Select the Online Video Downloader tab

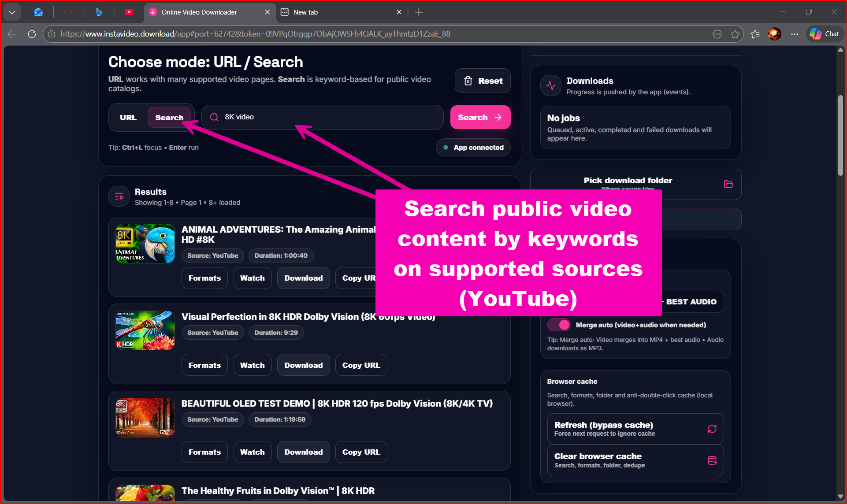(199, 12)
